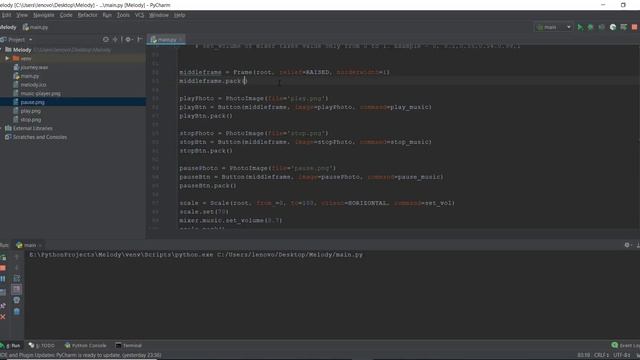The height and width of the screenshot is (360, 640).
Task: Open the Tools menu
Action: (123, 15)
